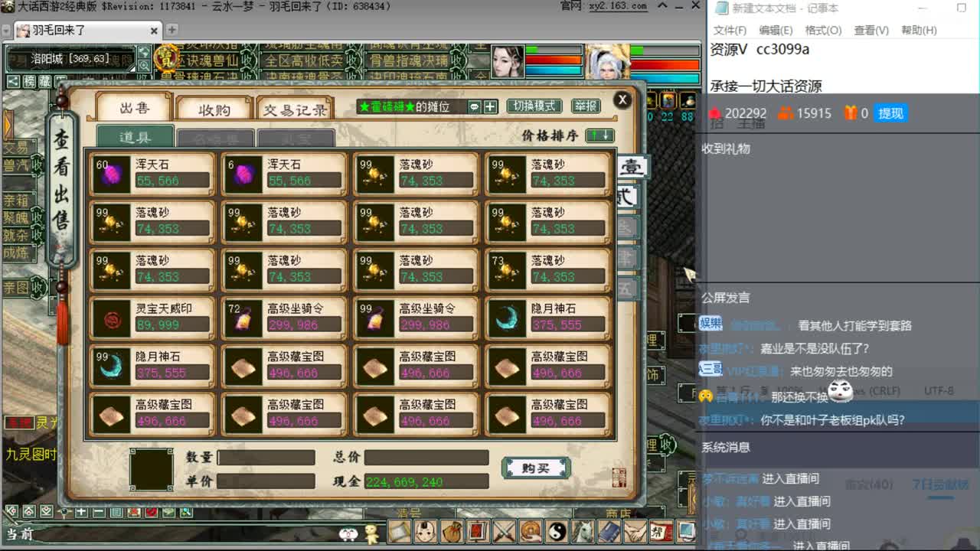Open 编辑(E) menu in Notepad
980x551 pixels.
pos(776,30)
